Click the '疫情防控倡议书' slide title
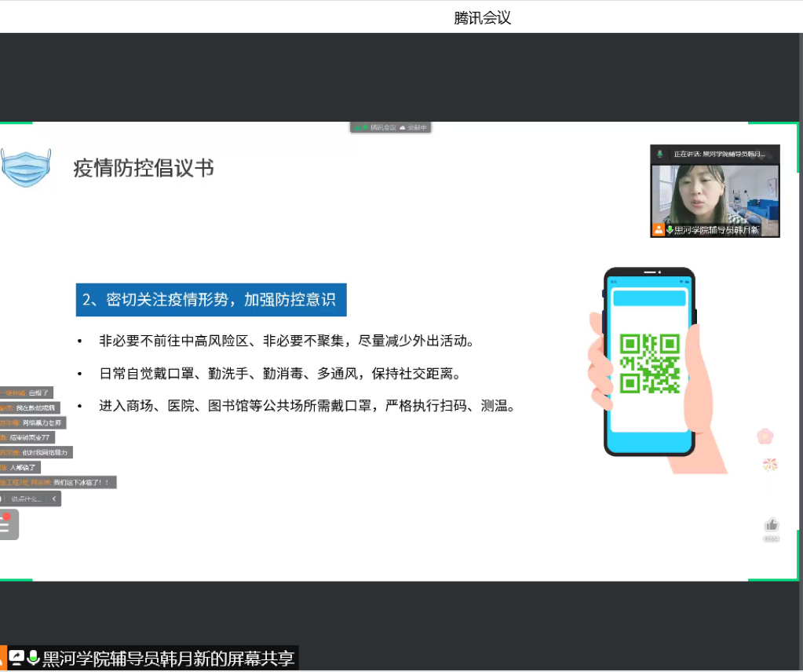 point(144,168)
